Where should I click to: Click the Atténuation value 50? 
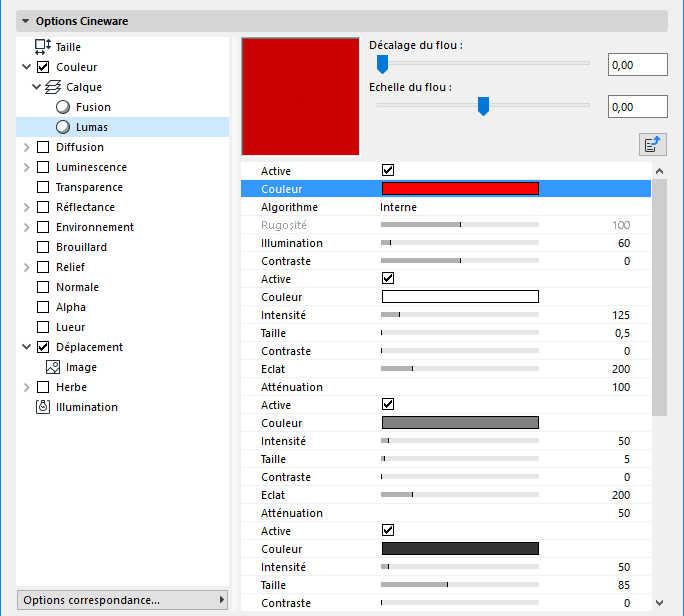click(x=624, y=513)
